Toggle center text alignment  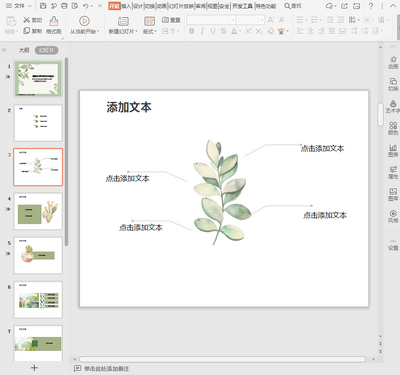click(311, 31)
